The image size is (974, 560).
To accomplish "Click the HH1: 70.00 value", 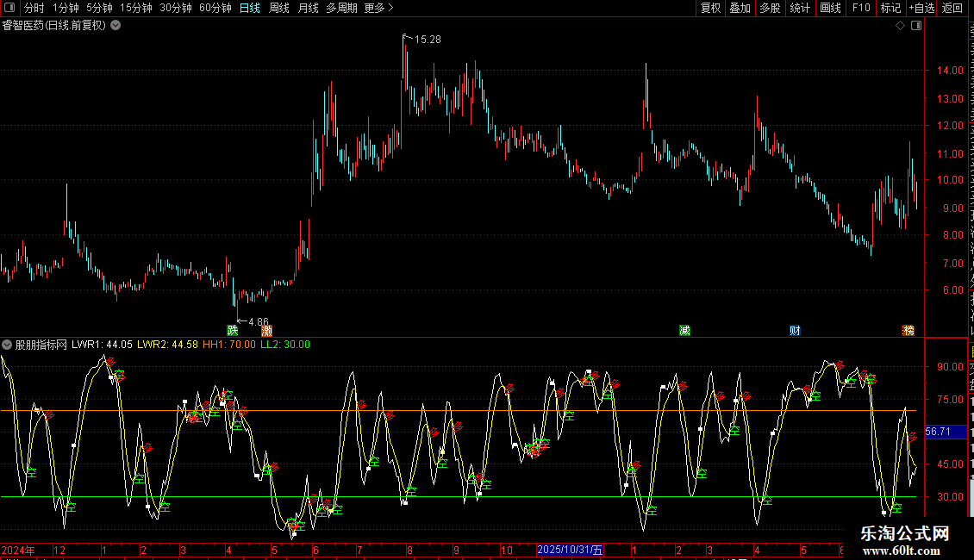I will click(229, 345).
